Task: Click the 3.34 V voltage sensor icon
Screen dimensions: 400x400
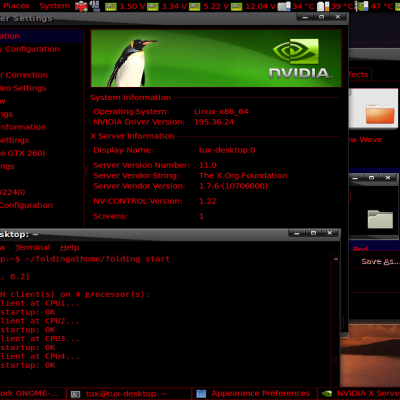Action: point(153,7)
